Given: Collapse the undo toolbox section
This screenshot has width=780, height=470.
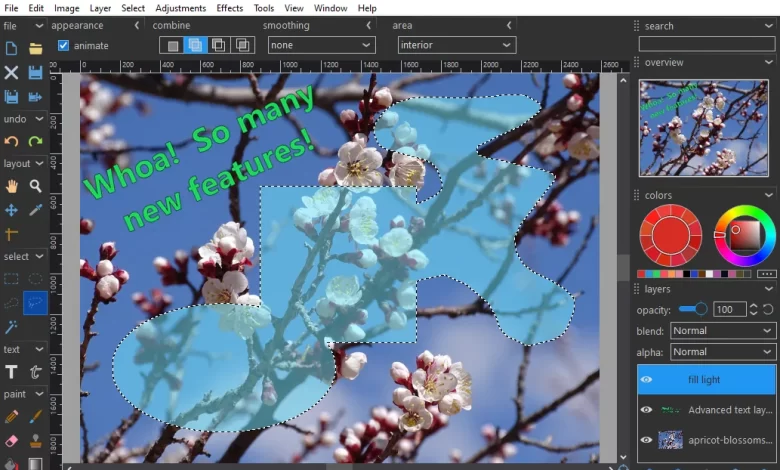Looking at the screenshot, I should pos(39,119).
